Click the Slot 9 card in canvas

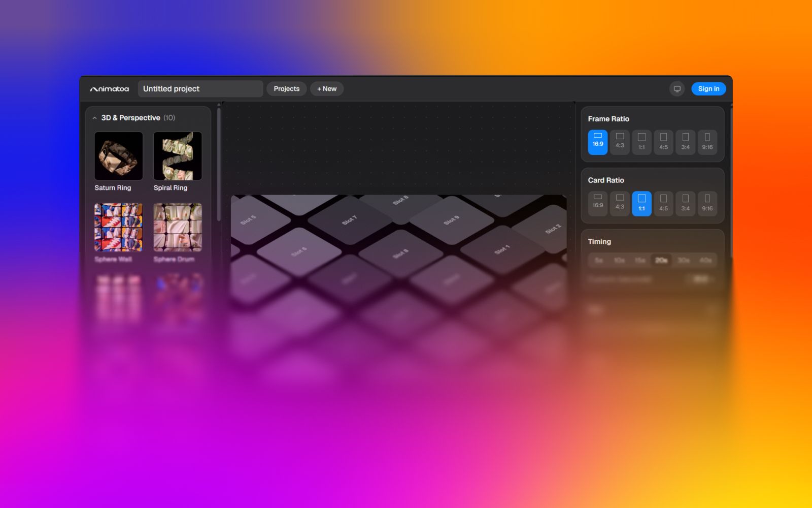click(452, 220)
